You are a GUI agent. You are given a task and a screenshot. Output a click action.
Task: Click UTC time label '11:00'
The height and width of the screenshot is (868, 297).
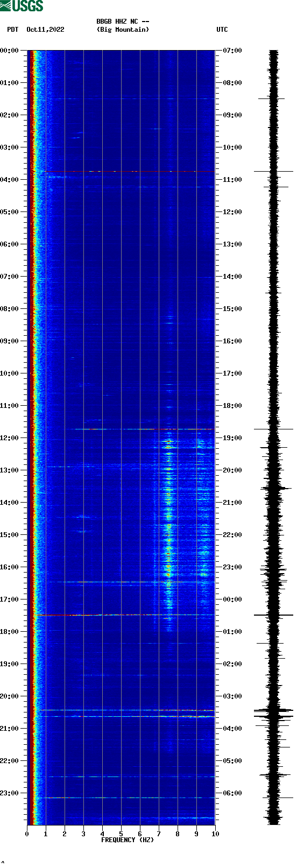click(232, 180)
